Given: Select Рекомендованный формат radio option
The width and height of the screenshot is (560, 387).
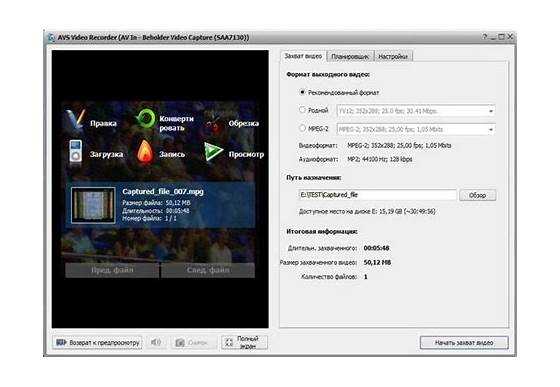Looking at the screenshot, I should point(302,92).
